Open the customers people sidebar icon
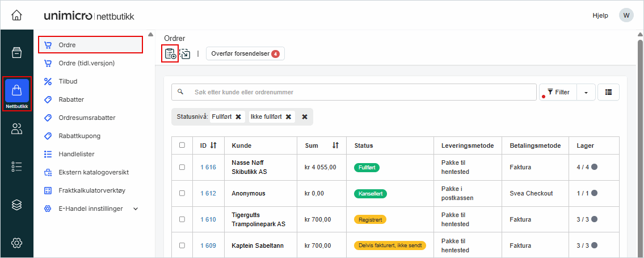 (x=17, y=129)
